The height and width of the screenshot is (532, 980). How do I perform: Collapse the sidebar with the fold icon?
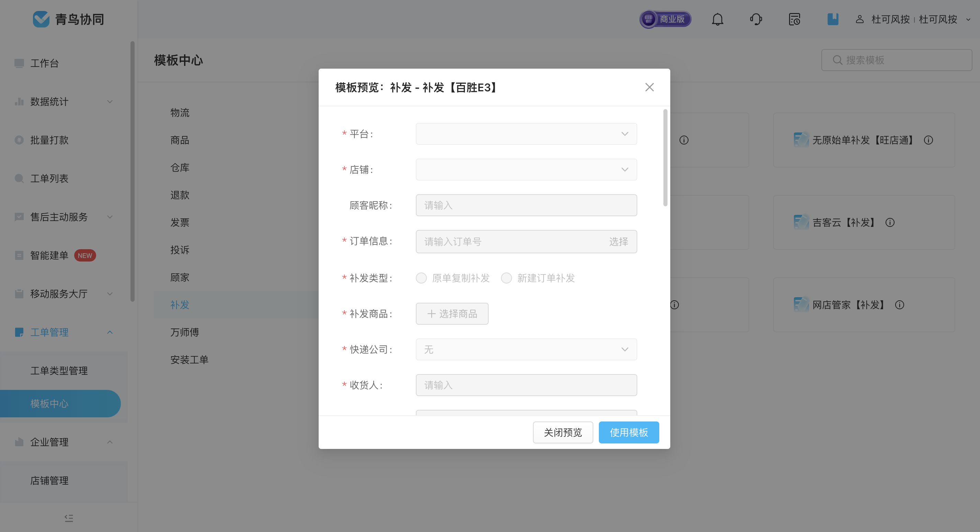69,518
